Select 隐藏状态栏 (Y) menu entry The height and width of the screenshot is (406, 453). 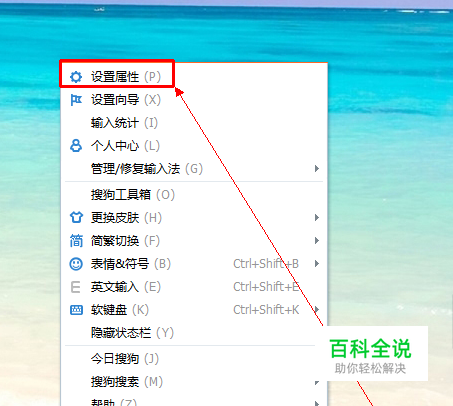(x=194, y=333)
